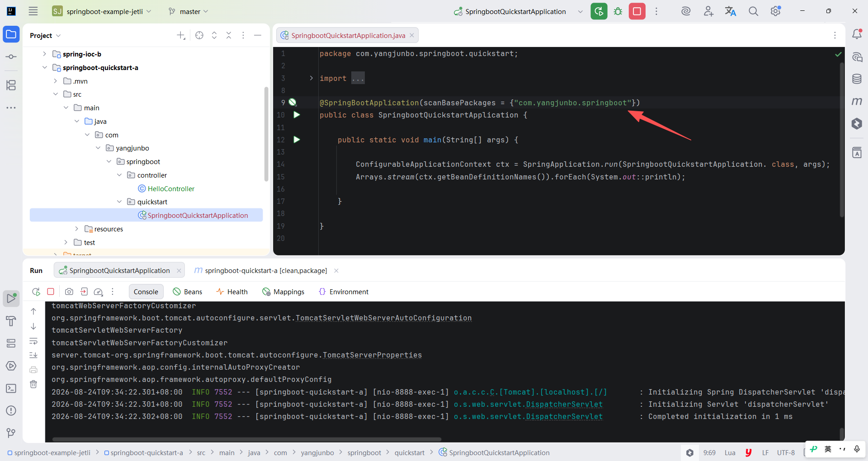868x461 pixels.
Task: Switch to the Health tab
Action: pos(232,292)
